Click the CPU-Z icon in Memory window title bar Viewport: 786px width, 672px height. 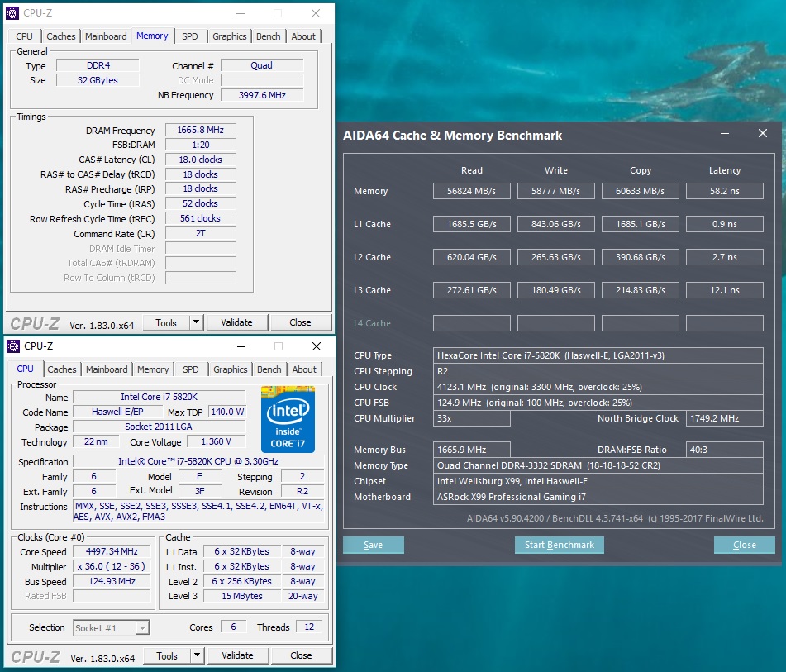(13, 13)
